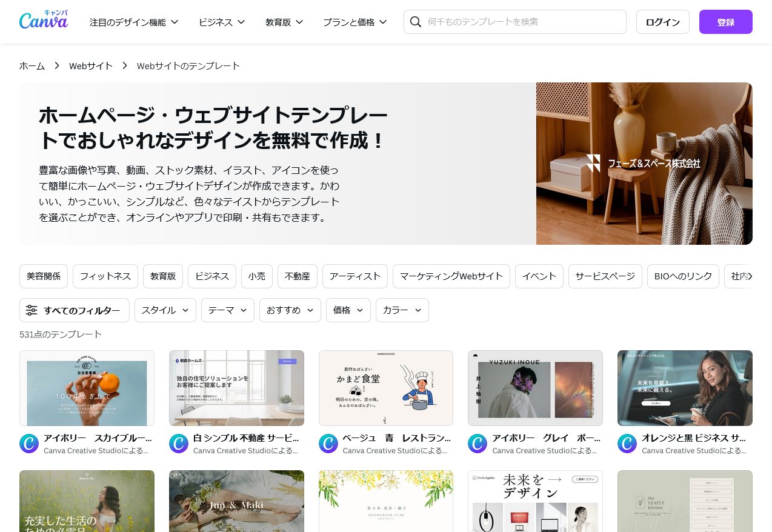Click creator avatar beside restaurant template

pos(328,444)
